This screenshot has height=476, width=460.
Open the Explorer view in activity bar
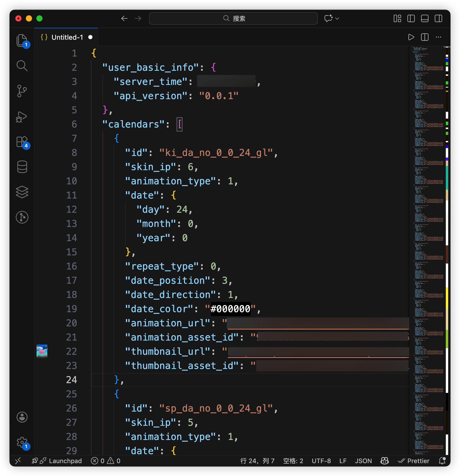coord(22,40)
